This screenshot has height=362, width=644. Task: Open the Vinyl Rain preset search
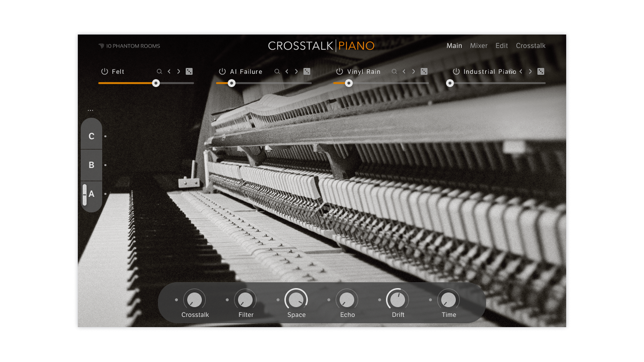[394, 71]
